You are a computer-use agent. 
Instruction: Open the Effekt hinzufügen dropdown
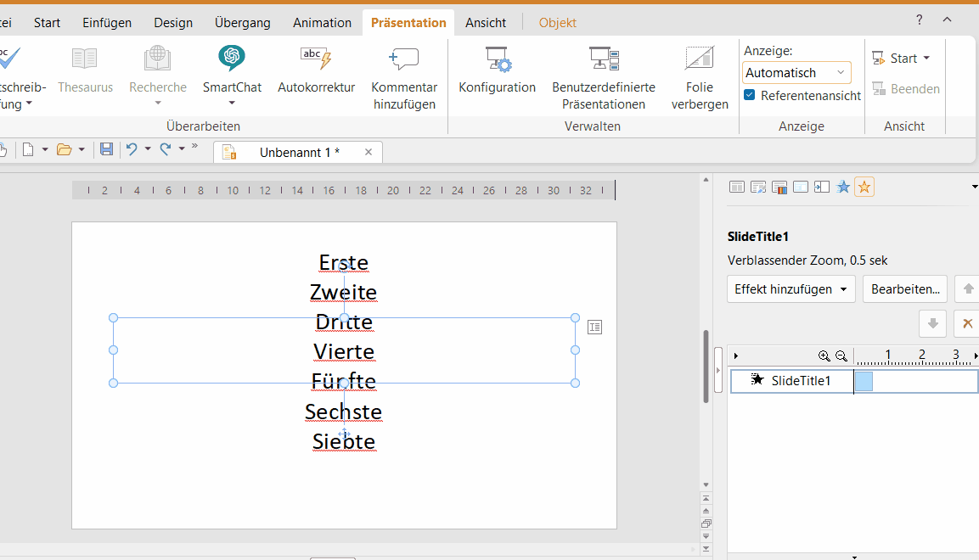click(791, 288)
